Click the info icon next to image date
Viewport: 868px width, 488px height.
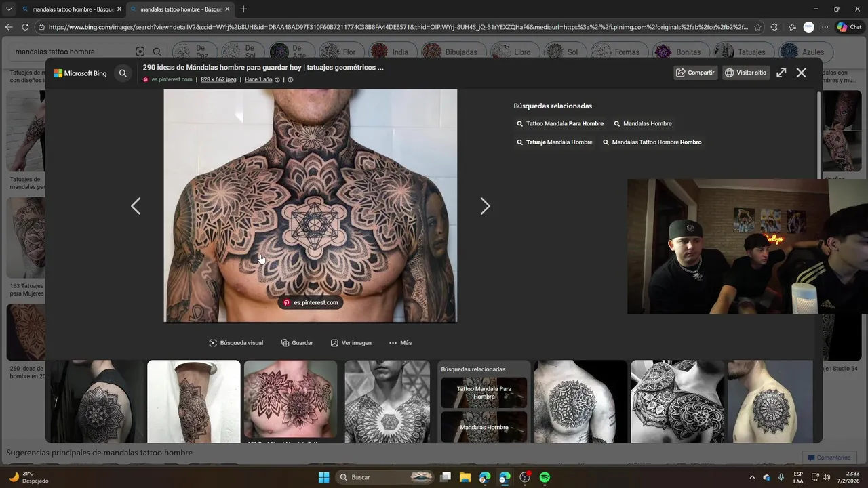click(290, 79)
